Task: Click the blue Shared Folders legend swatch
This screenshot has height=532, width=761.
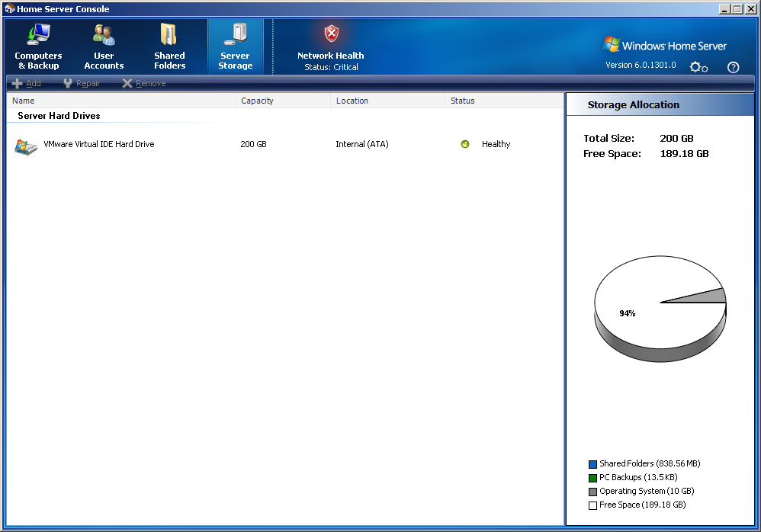Action: [x=592, y=464]
